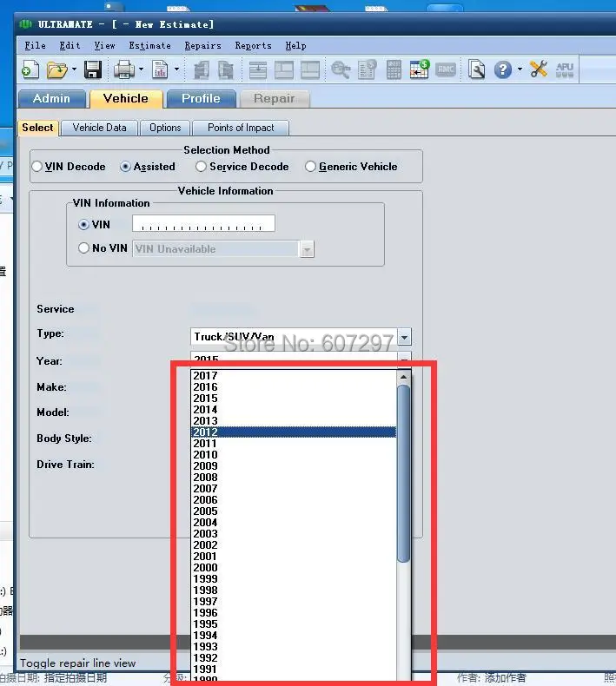
Task: Switch to the Admin tab
Action: (51, 98)
